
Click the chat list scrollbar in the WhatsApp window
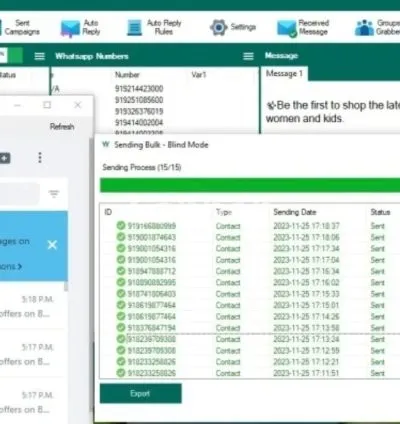pyautogui.click(x=66, y=286)
